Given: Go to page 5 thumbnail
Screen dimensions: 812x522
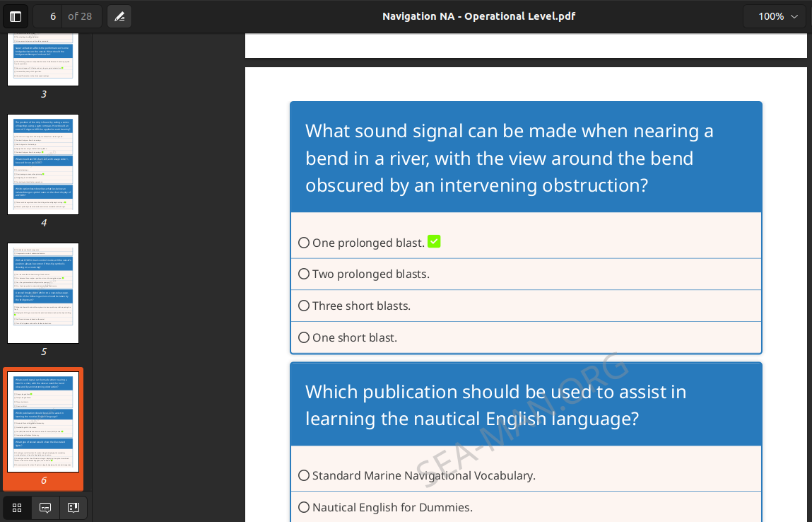Looking at the screenshot, I should 43,293.
